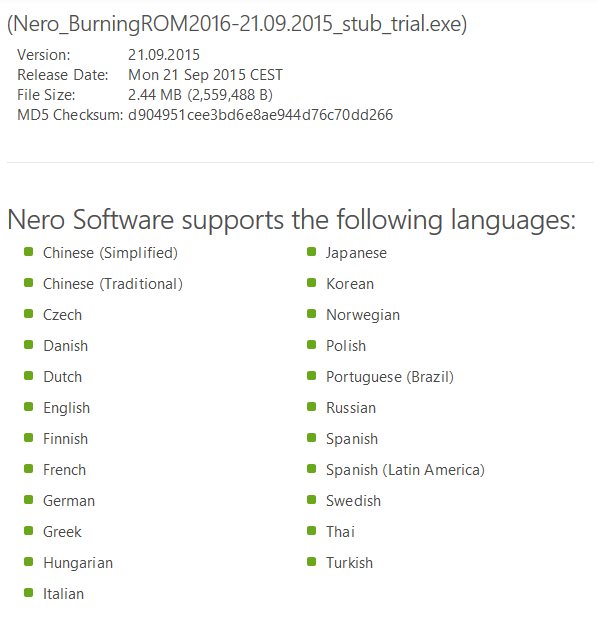Screen dimensions: 598x633
Task: Click Chinese (Simplified) in the language list
Action: tap(110, 253)
